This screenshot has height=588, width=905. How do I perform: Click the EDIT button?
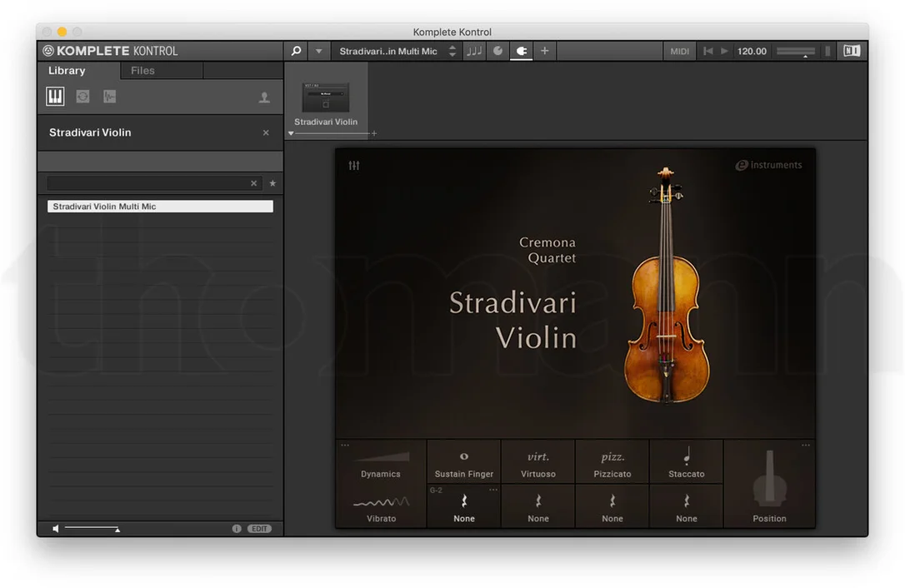click(x=259, y=529)
